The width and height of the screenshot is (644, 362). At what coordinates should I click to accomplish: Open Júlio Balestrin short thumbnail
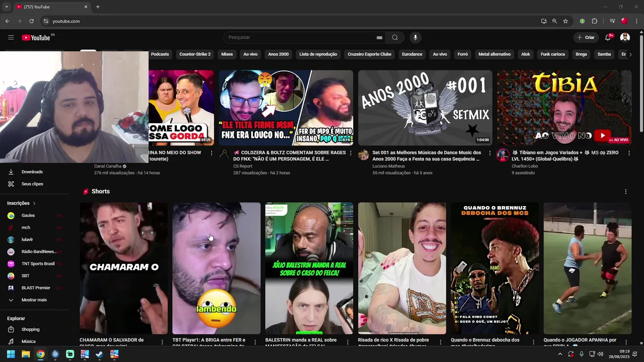pyautogui.click(x=309, y=268)
